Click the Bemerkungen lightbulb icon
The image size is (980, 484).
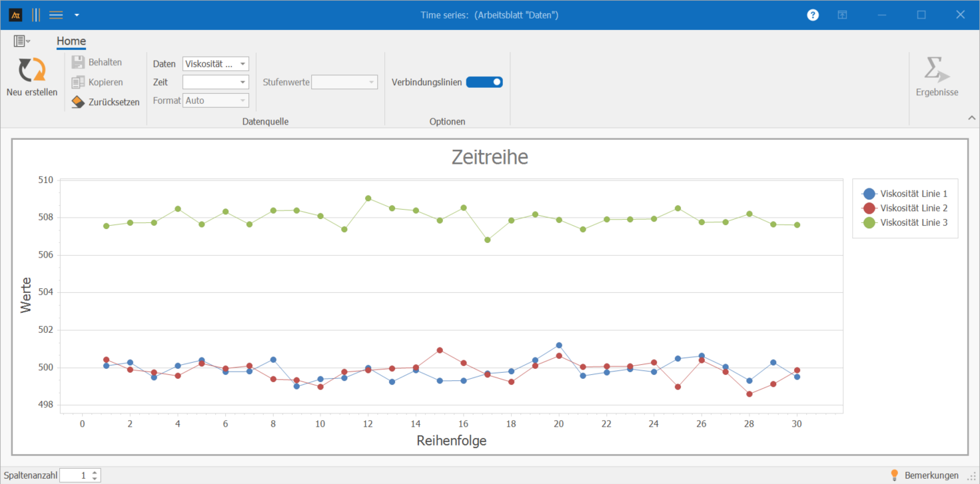pyautogui.click(x=895, y=475)
